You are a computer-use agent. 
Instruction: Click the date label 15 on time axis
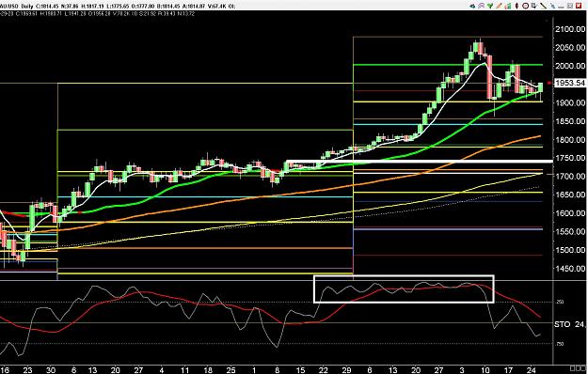[300, 370]
